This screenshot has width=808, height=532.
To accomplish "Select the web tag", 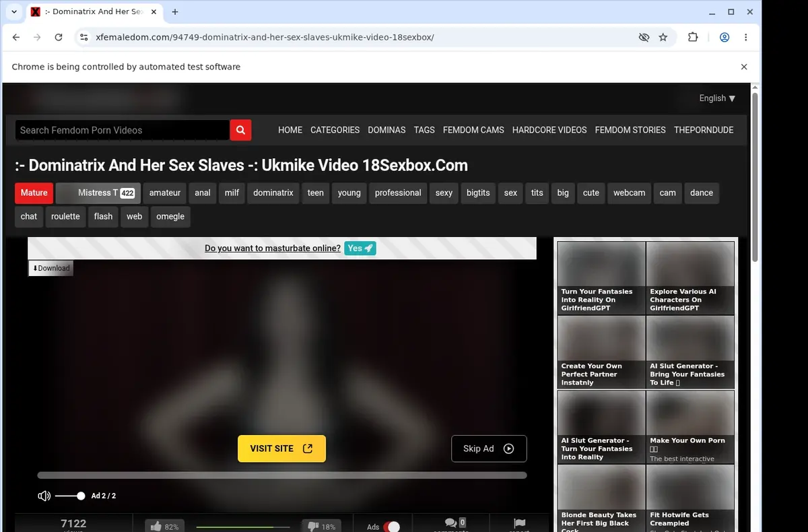I will point(135,216).
